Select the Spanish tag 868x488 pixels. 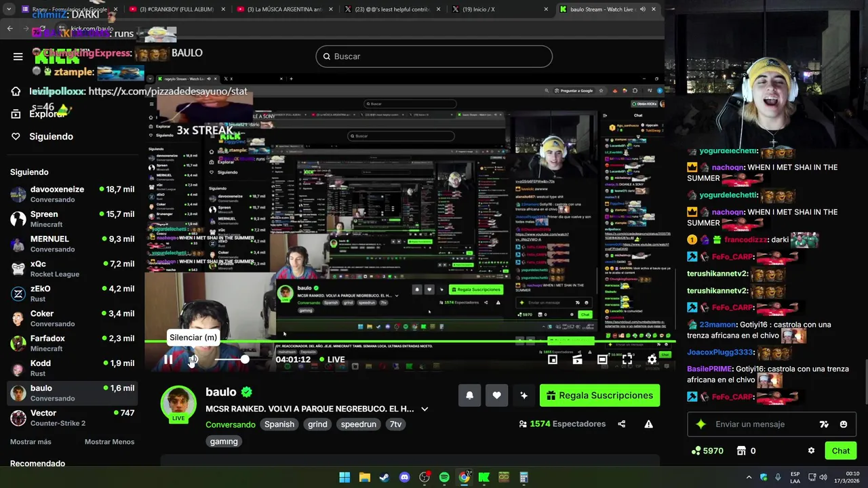point(279,424)
